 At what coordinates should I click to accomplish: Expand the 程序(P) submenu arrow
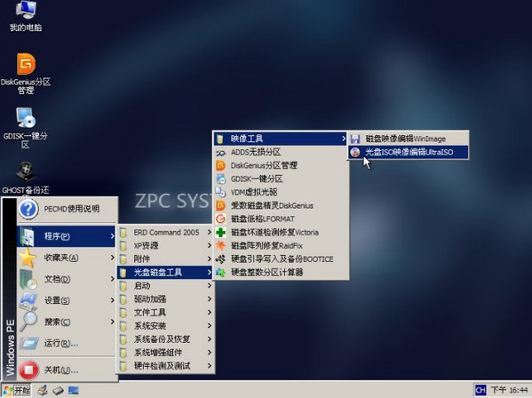112,235
